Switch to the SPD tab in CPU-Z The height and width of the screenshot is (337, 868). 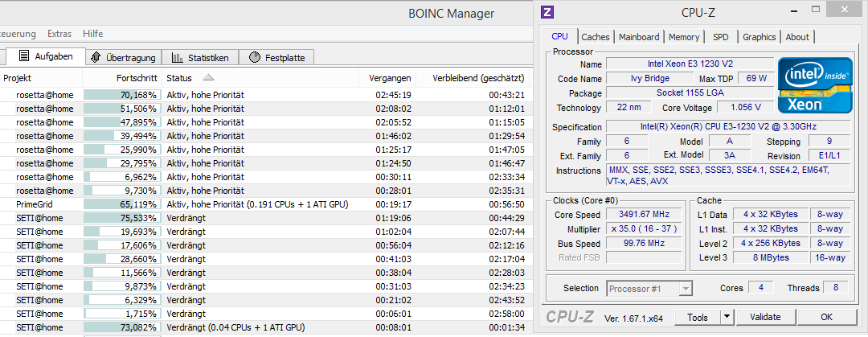tap(721, 37)
